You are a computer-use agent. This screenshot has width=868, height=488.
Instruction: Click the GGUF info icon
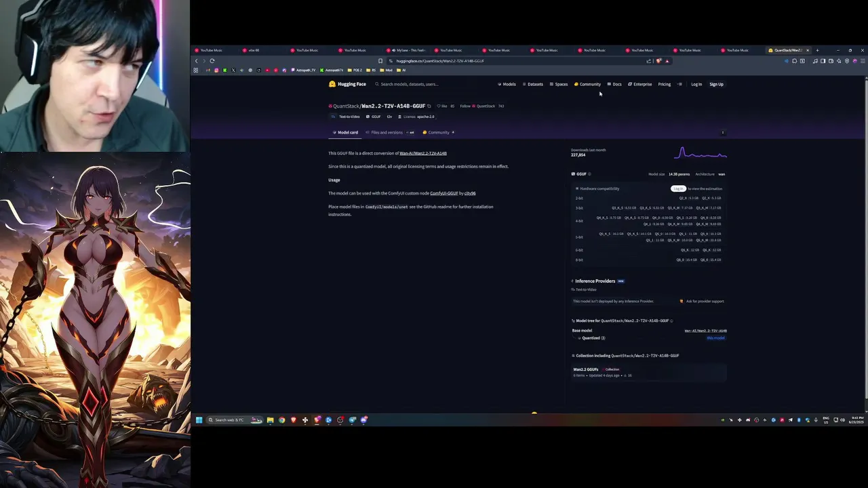589,174
